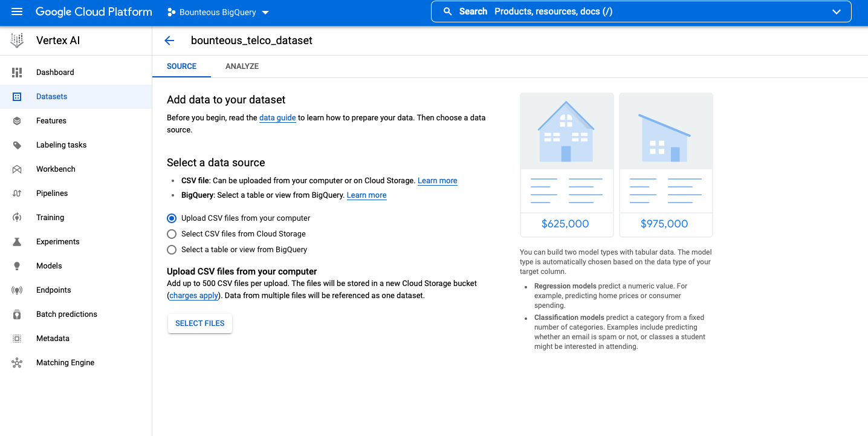Click the Pipelines sidebar icon
Screen dimensions: 868x436
tap(17, 194)
